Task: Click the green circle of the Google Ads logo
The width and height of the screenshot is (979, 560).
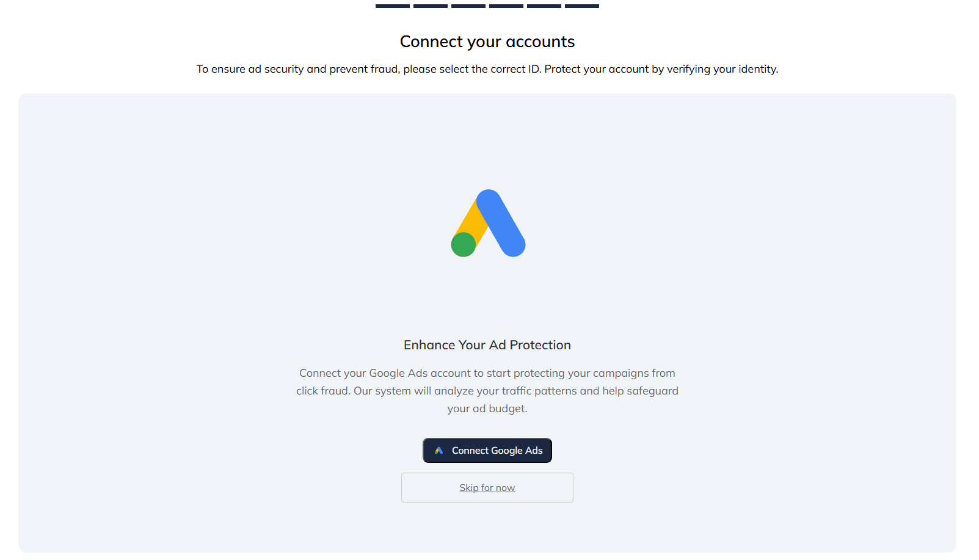Action: pos(464,245)
